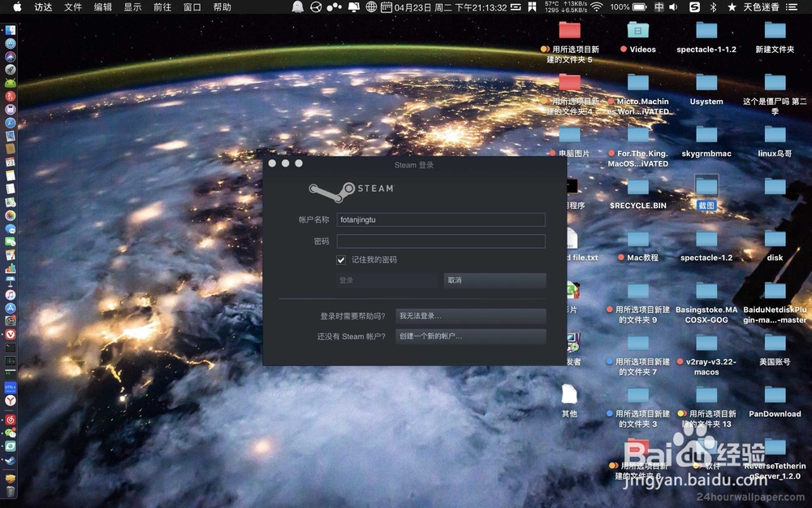Open the 中 input method menu

[x=660, y=7]
